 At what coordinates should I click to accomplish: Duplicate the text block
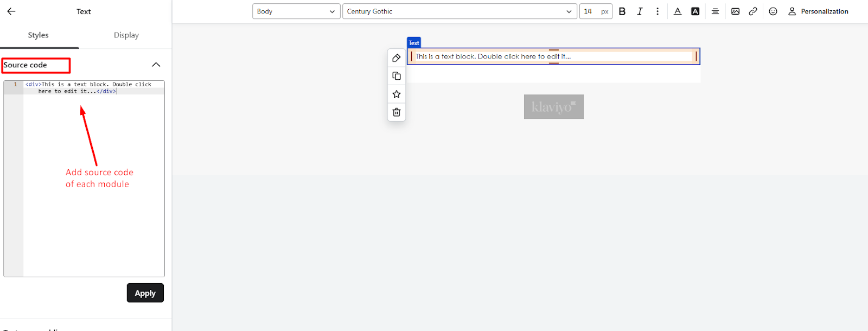[397, 76]
